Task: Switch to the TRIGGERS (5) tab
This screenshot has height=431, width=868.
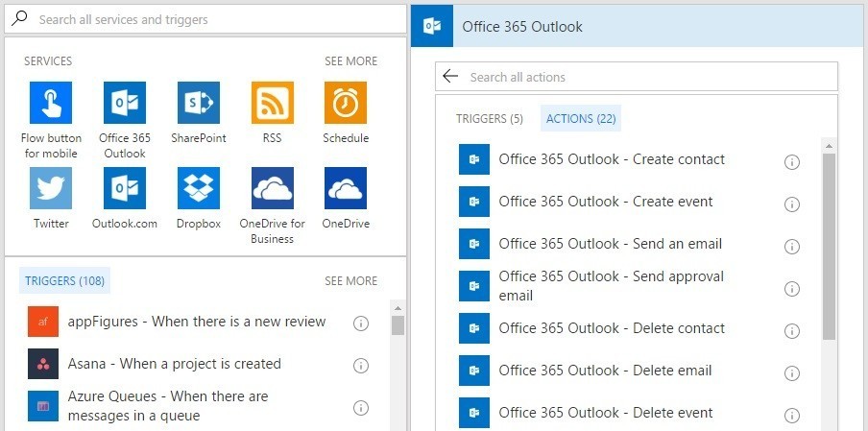Action: (x=490, y=118)
